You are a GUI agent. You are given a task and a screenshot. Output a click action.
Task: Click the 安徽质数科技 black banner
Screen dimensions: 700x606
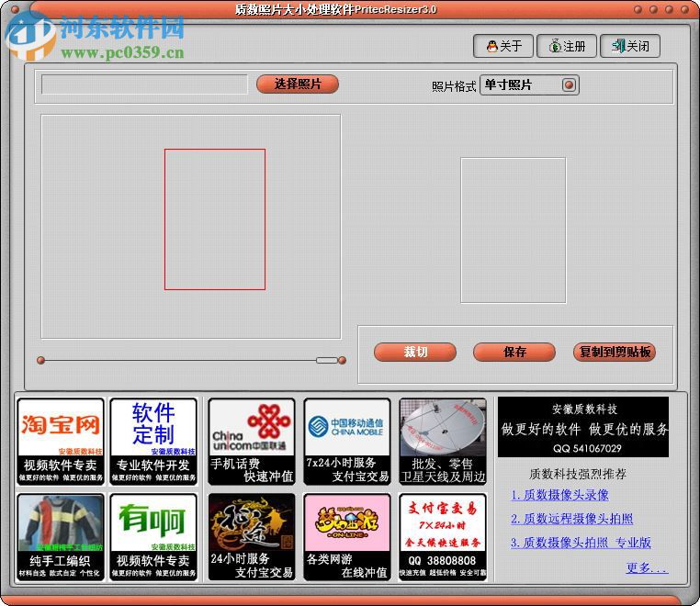pyautogui.click(x=583, y=427)
